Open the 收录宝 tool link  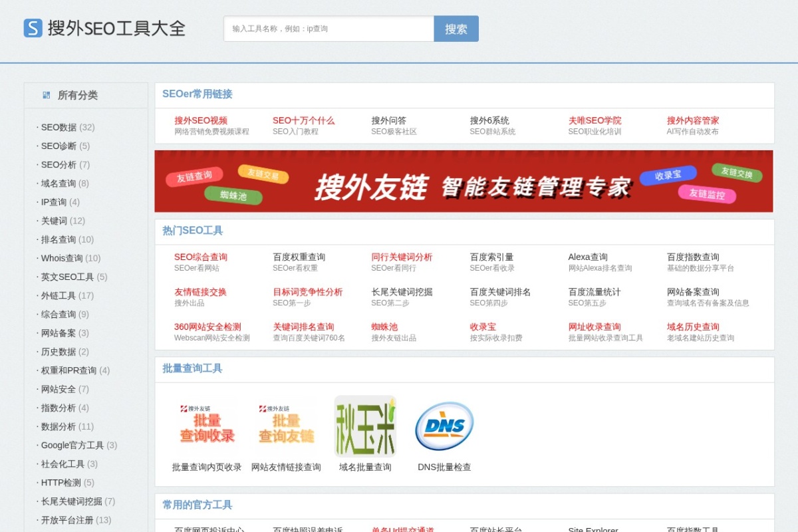click(483, 327)
